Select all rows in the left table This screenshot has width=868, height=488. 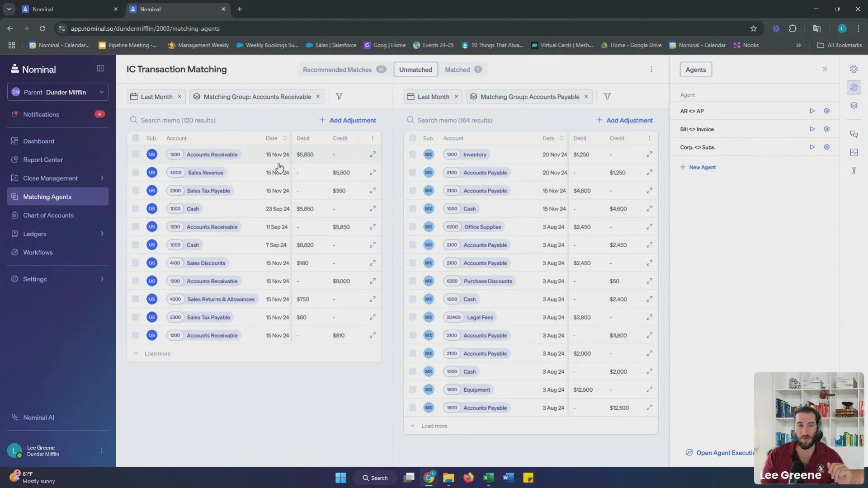136,138
